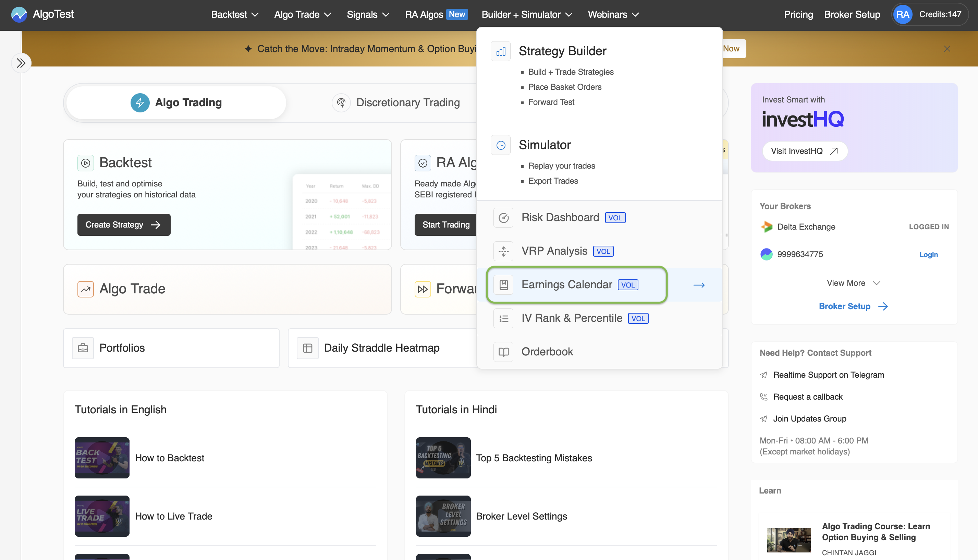Click the Strategy Builder bar chart icon
This screenshot has width=978, height=560.
coord(500,51)
